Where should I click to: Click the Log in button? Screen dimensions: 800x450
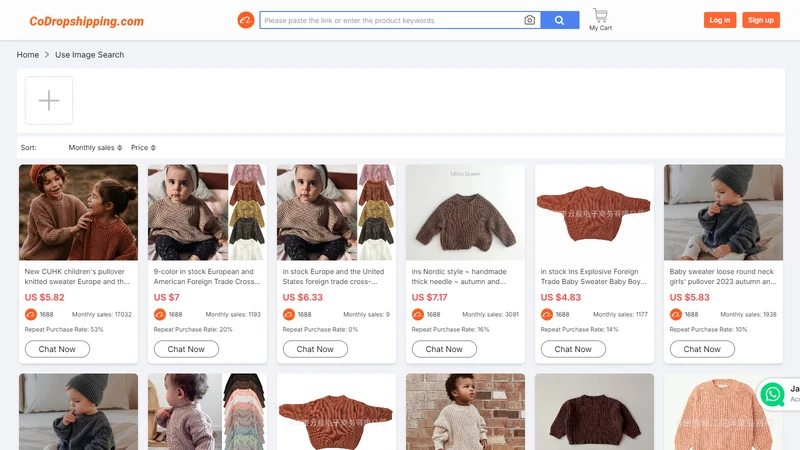(x=719, y=20)
